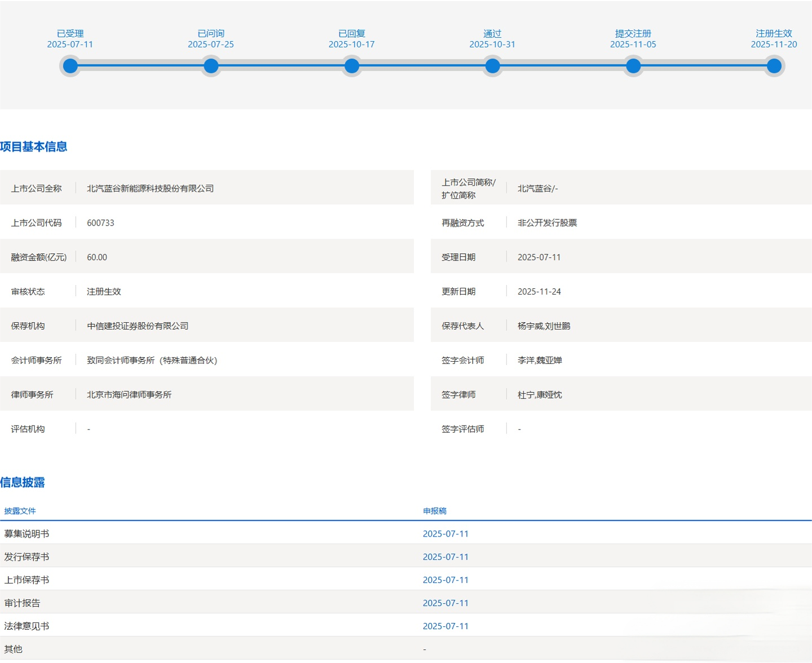This screenshot has width=812, height=663.
Task: Select company name 北汽蓝谷新能源科技股份有限公司
Action: point(150,188)
